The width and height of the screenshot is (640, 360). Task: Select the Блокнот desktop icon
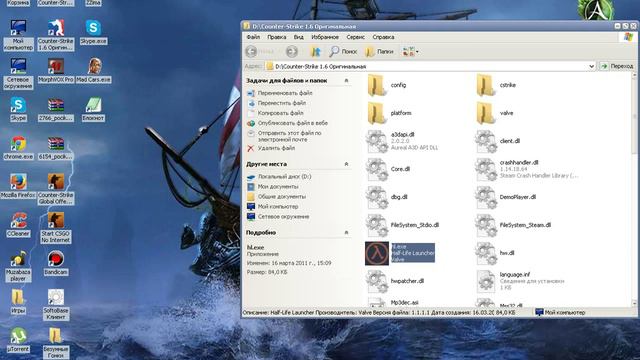click(x=93, y=109)
